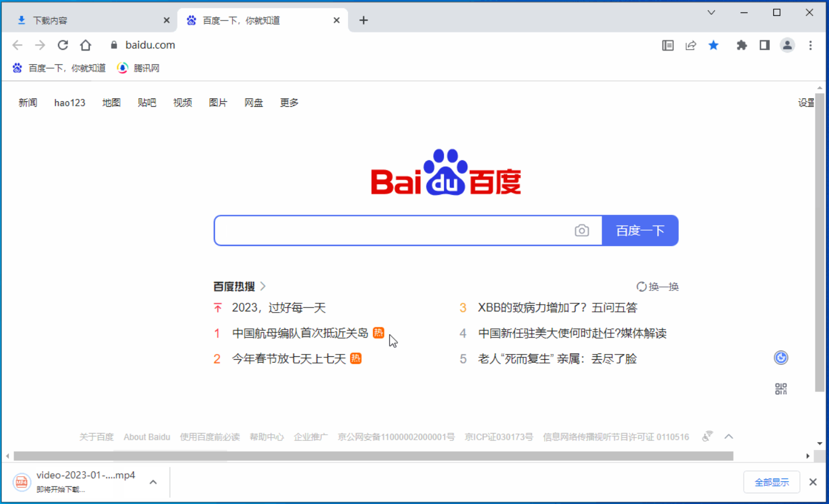Open the browser home page
This screenshot has height=504, width=829.
(x=85, y=45)
